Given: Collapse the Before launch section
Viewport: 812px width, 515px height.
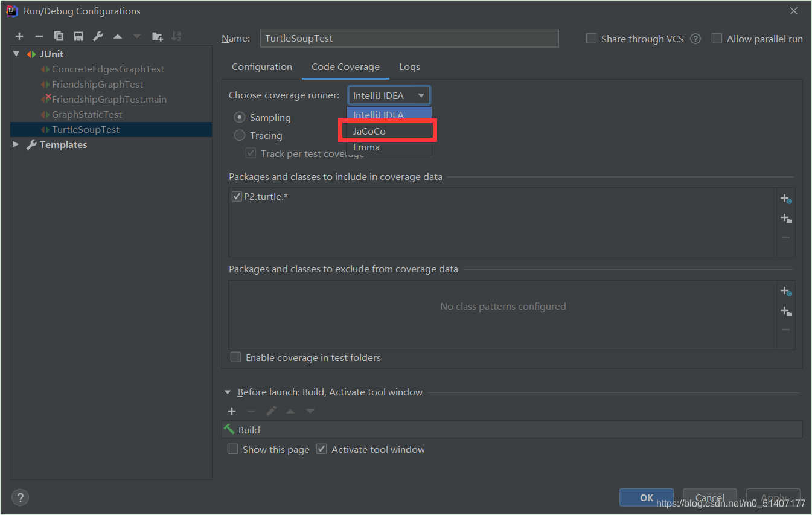Looking at the screenshot, I should [228, 392].
